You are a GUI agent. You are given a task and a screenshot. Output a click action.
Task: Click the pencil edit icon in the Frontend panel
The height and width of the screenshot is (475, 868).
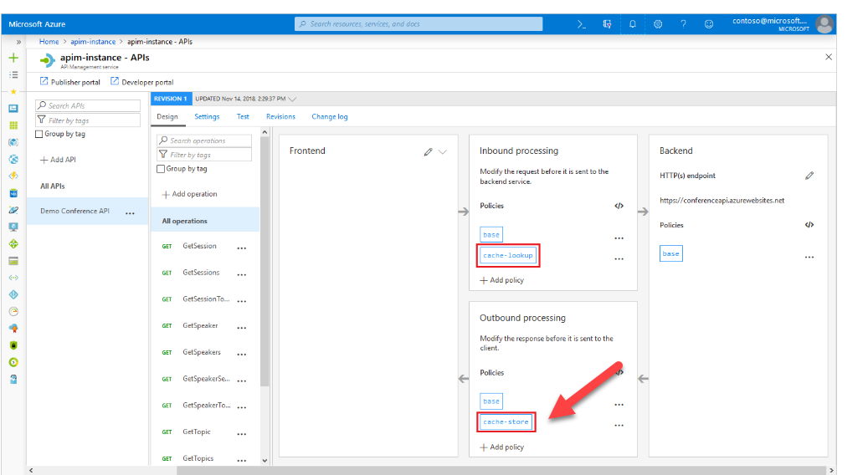(x=428, y=151)
